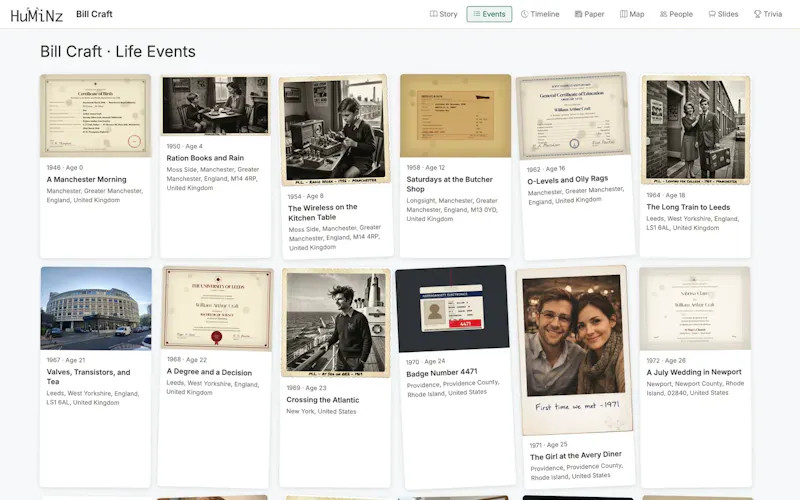Click the 'Bill Craft · Life Events' heading
This screenshot has height=500, width=800.
pos(118,52)
